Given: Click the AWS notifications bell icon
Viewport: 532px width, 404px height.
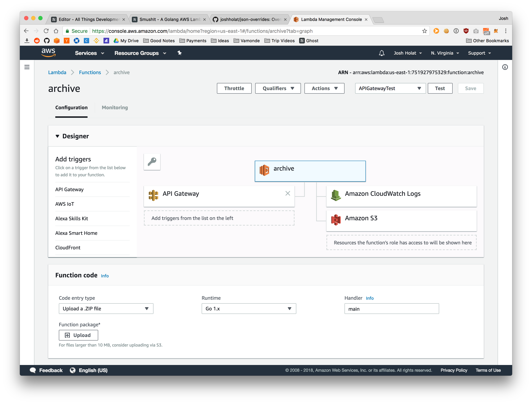Looking at the screenshot, I should (381, 53).
